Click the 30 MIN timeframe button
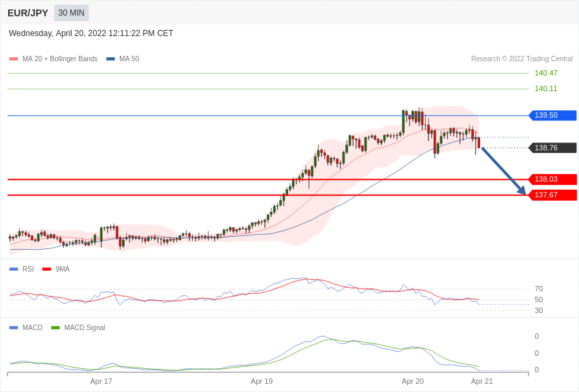579x392 pixels. 72,13
